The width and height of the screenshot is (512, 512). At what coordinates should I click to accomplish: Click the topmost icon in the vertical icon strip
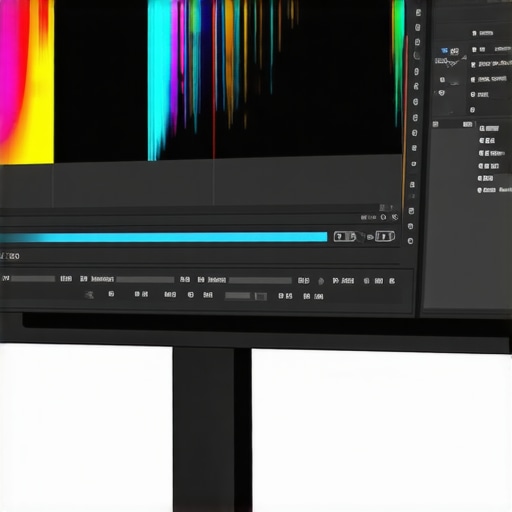tap(418, 13)
